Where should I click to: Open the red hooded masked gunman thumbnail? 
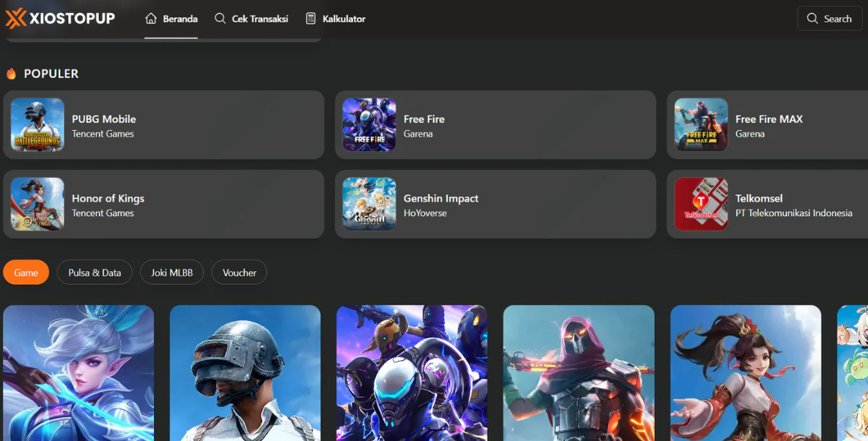[579, 373]
